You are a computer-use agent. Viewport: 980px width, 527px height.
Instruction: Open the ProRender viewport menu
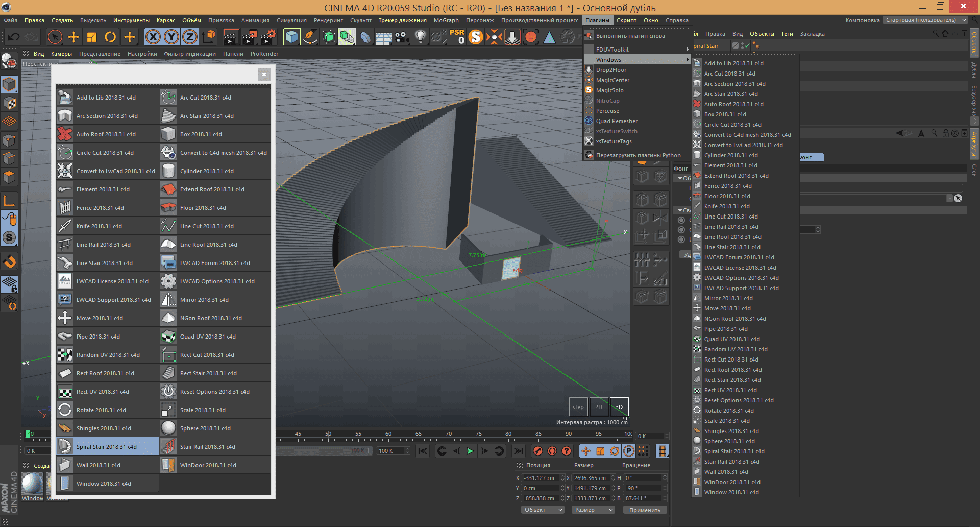(x=264, y=54)
